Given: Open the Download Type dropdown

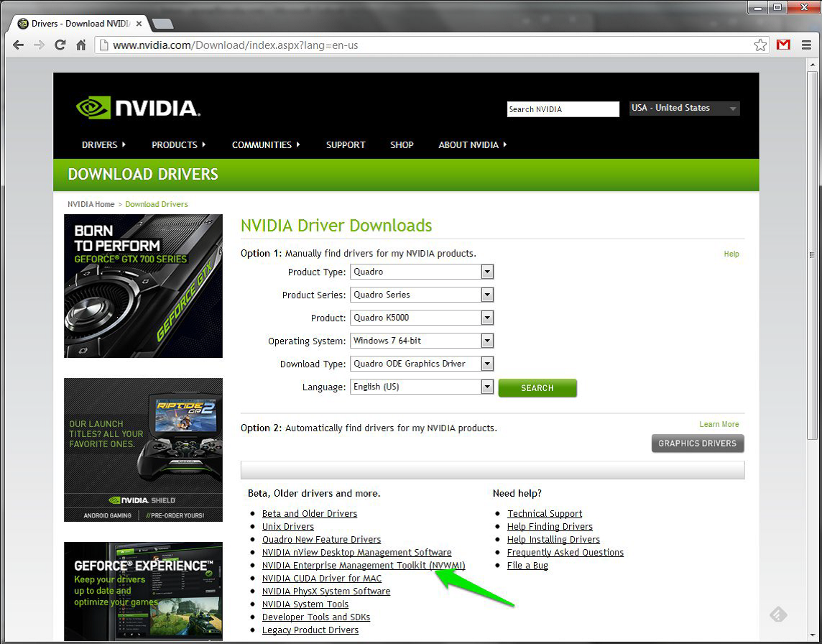Looking at the screenshot, I should pos(422,364).
